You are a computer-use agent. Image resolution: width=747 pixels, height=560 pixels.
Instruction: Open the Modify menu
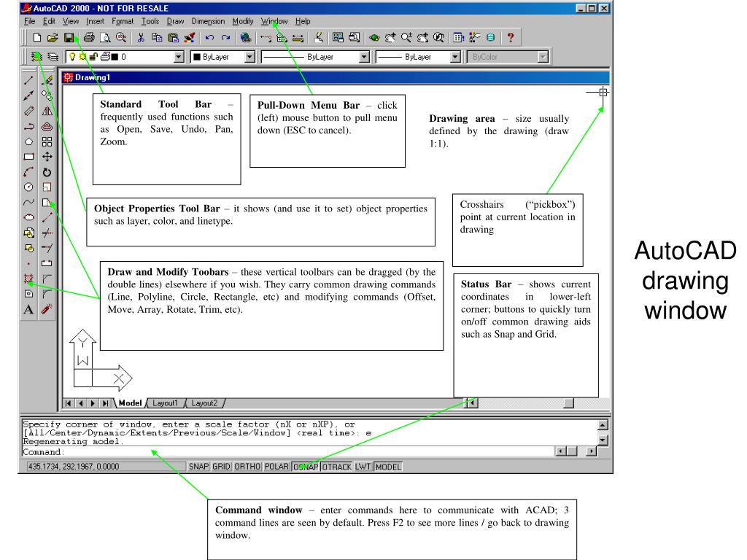point(243,21)
